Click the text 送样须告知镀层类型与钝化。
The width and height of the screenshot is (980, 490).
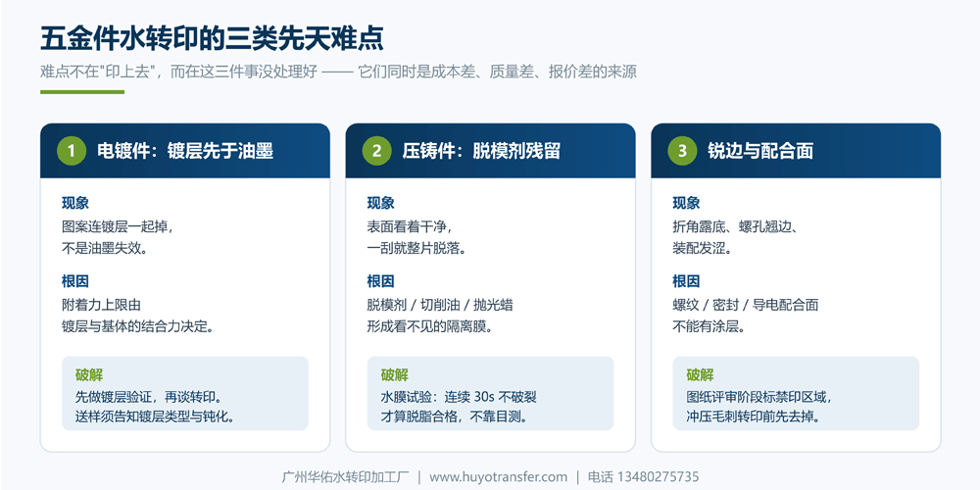point(156,416)
